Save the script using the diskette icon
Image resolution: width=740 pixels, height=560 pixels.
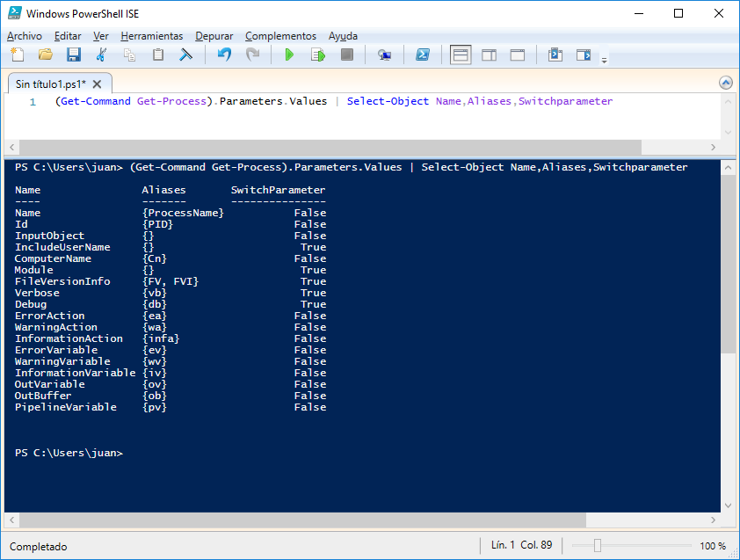click(74, 55)
